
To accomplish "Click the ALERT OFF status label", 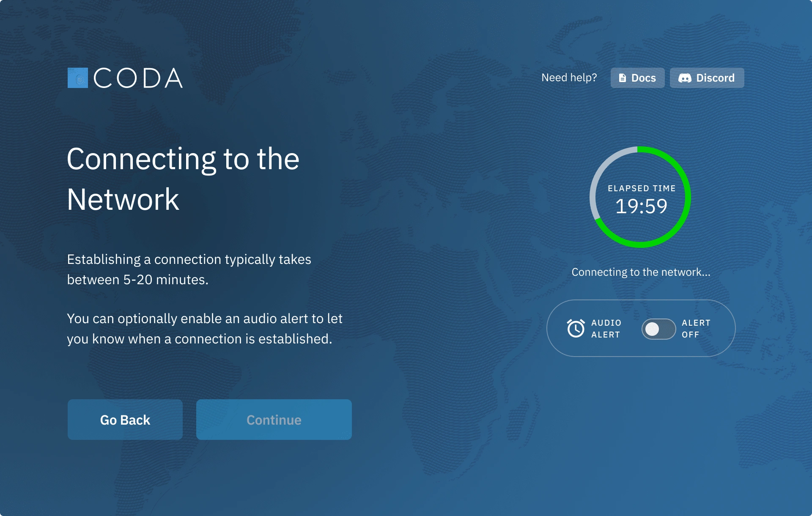I will [696, 329].
